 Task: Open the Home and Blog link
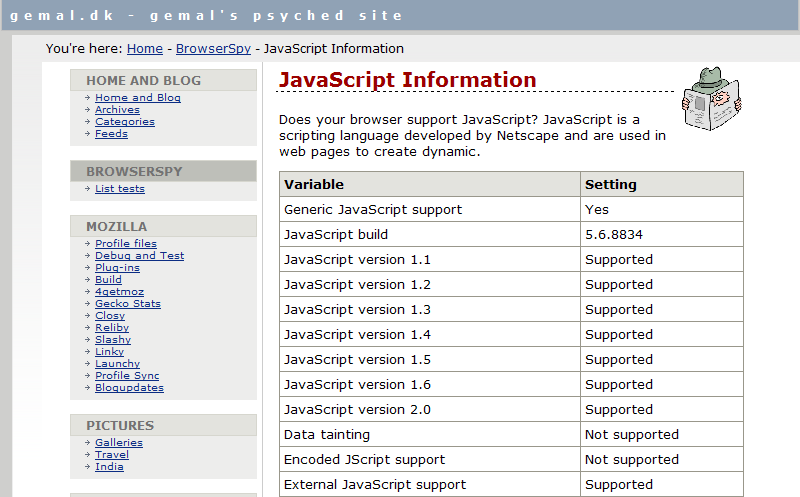[138, 97]
